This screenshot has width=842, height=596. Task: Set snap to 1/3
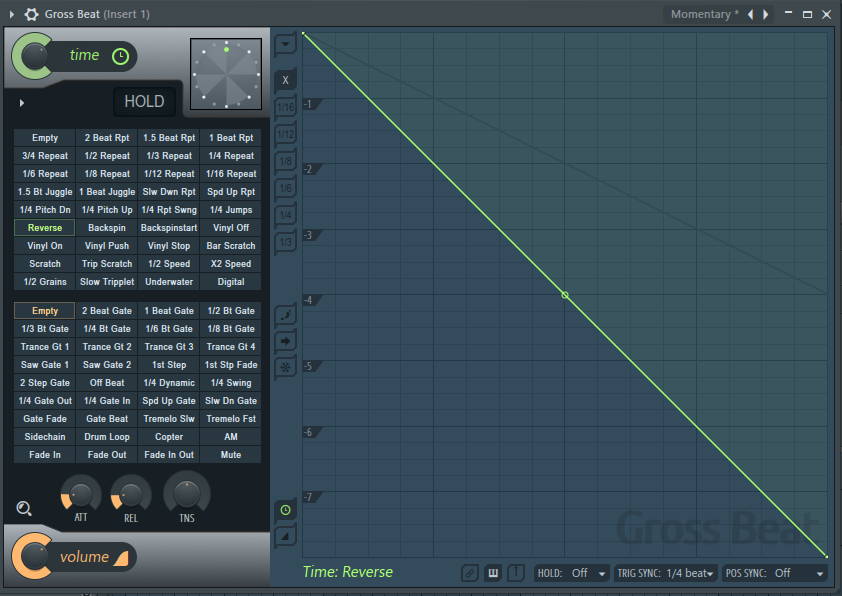[285, 242]
